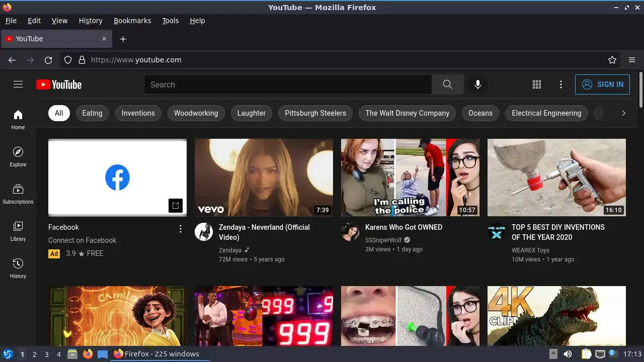Open the File menu
Viewport: 644px width, 362px height.
11,21
